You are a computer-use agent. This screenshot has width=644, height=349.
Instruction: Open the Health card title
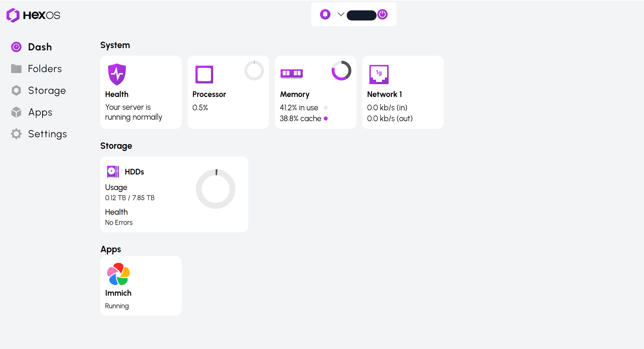[117, 94]
